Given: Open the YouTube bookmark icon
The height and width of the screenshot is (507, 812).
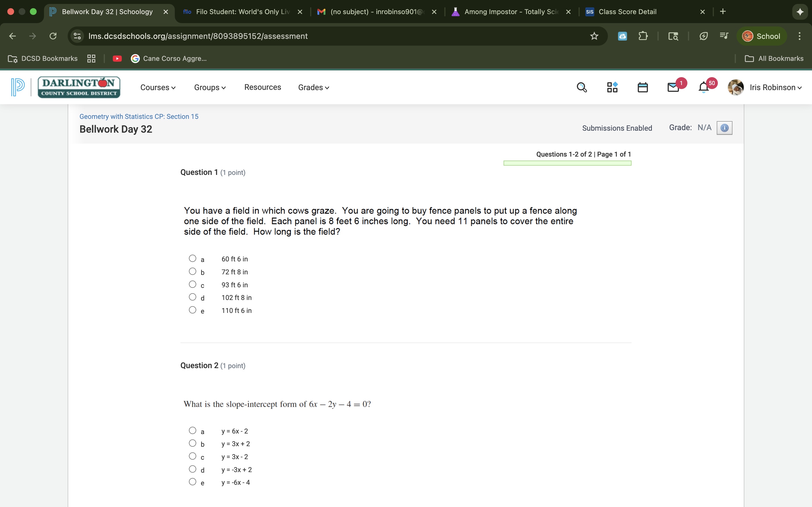Looking at the screenshot, I should pos(117,58).
